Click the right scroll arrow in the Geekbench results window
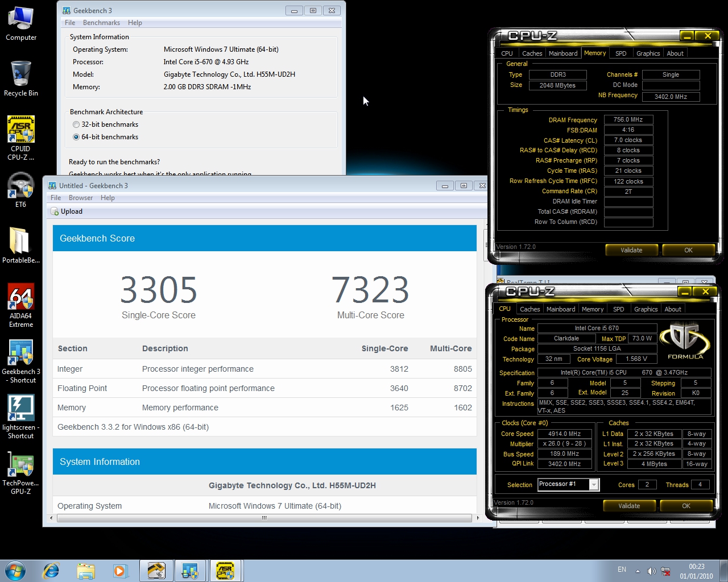The height and width of the screenshot is (582, 728). click(477, 518)
